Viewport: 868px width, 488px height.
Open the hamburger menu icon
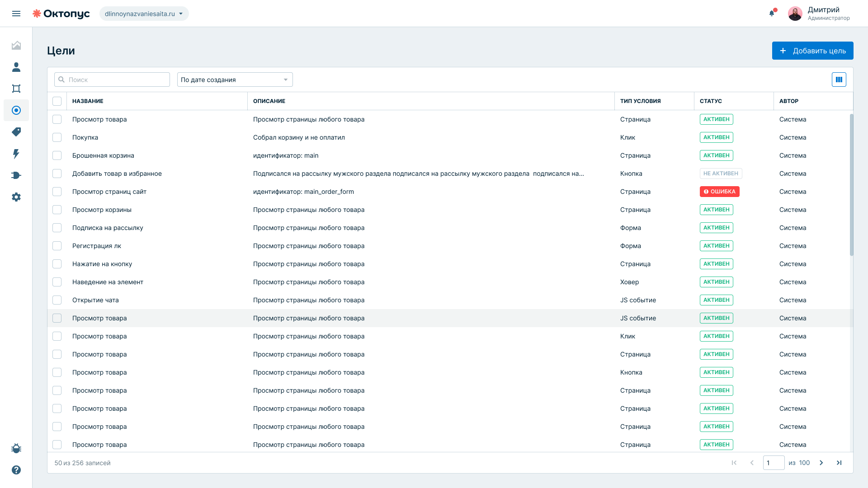point(16,14)
